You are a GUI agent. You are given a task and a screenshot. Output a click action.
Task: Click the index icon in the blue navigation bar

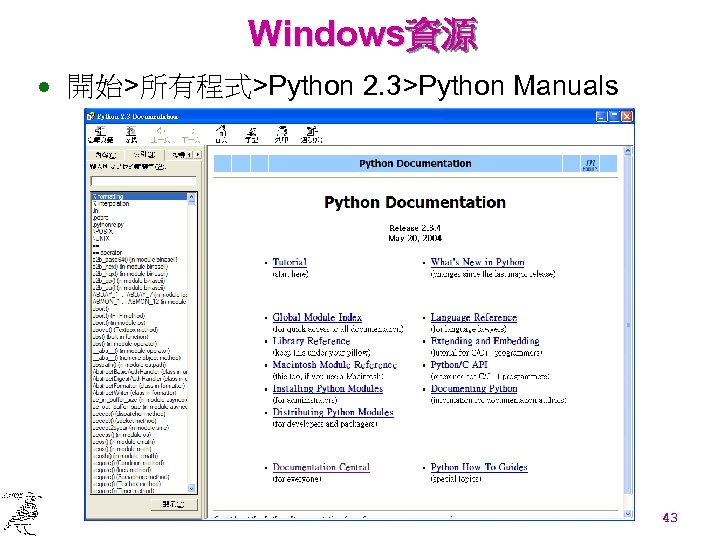point(590,164)
